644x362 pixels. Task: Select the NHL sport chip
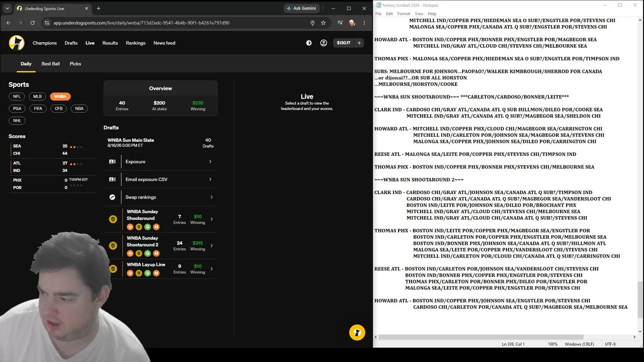(17, 121)
